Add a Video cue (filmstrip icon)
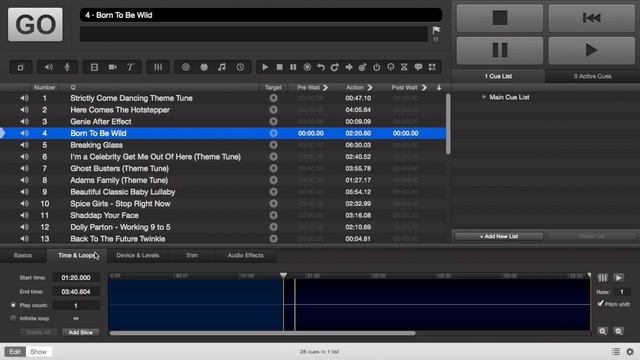640x360 pixels. point(94,67)
